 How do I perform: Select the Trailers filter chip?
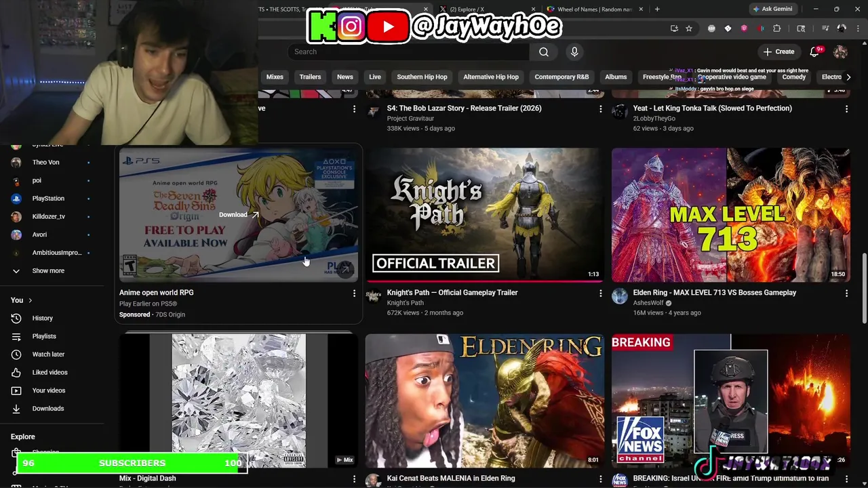[x=310, y=77]
